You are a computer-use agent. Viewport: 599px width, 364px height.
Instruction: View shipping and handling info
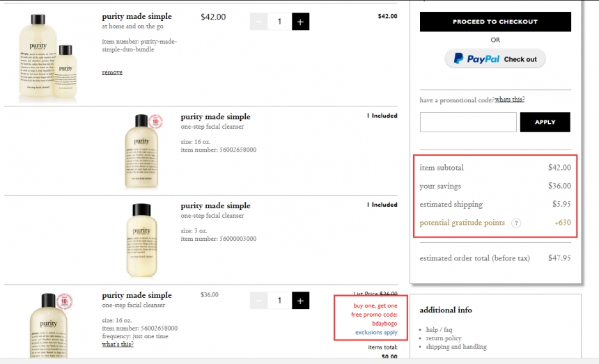tap(456, 347)
